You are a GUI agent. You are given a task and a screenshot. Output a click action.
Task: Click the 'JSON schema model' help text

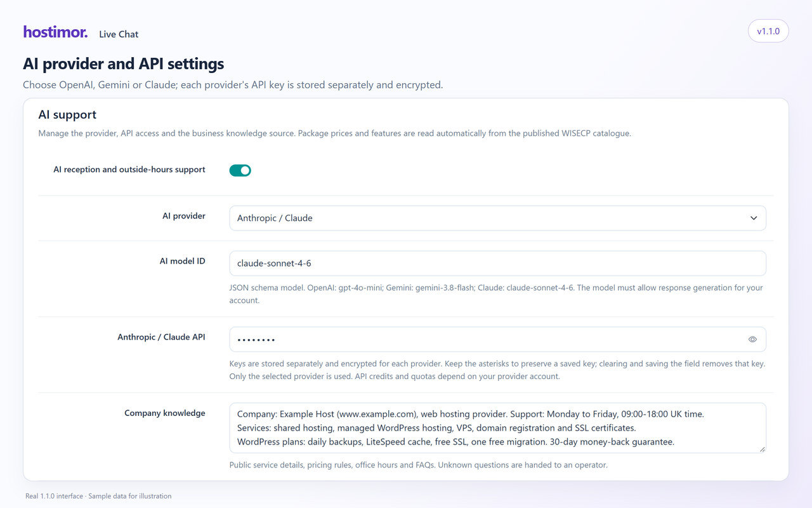(496, 294)
